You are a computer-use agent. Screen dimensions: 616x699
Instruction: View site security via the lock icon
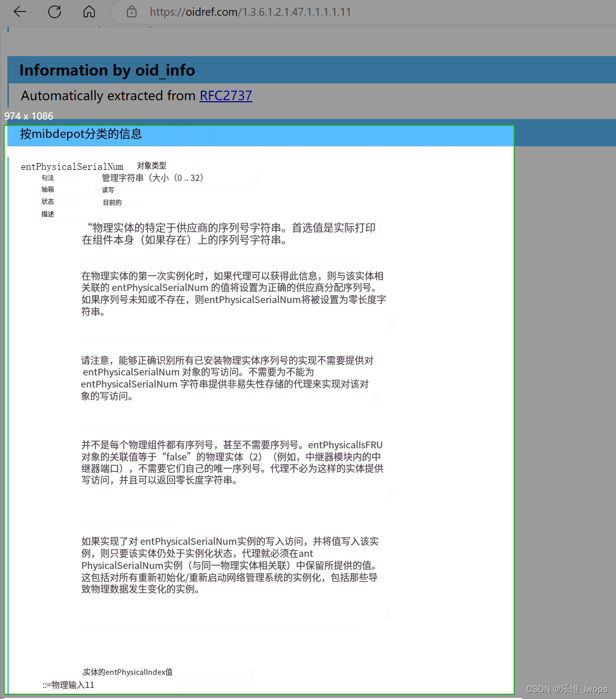pos(132,12)
